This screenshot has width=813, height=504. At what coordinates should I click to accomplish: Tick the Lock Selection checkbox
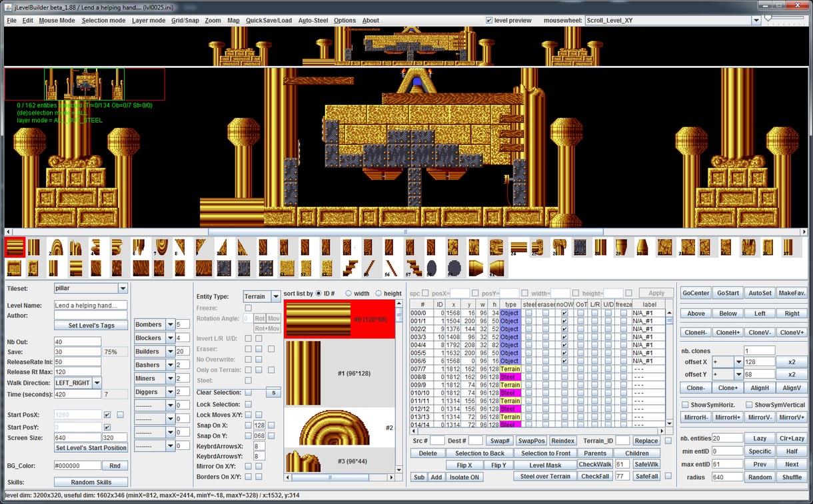(249, 404)
